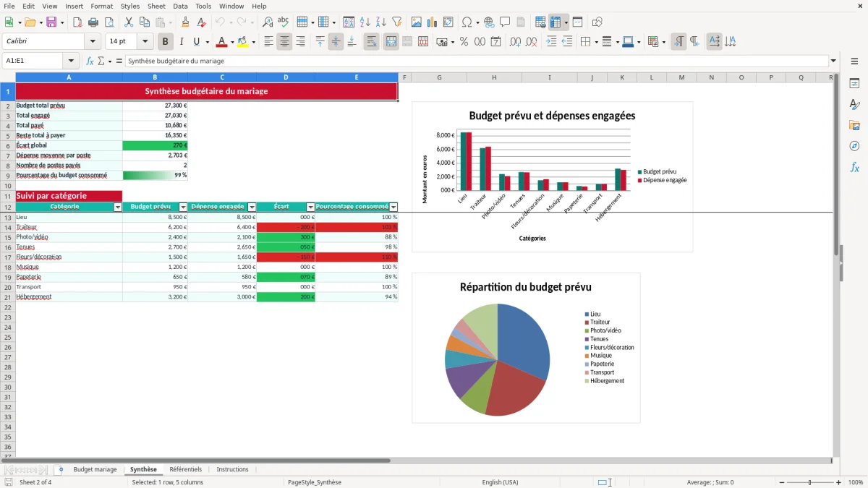This screenshot has width=868, height=488.
Task: Insert a chart
Action: (x=433, y=22)
